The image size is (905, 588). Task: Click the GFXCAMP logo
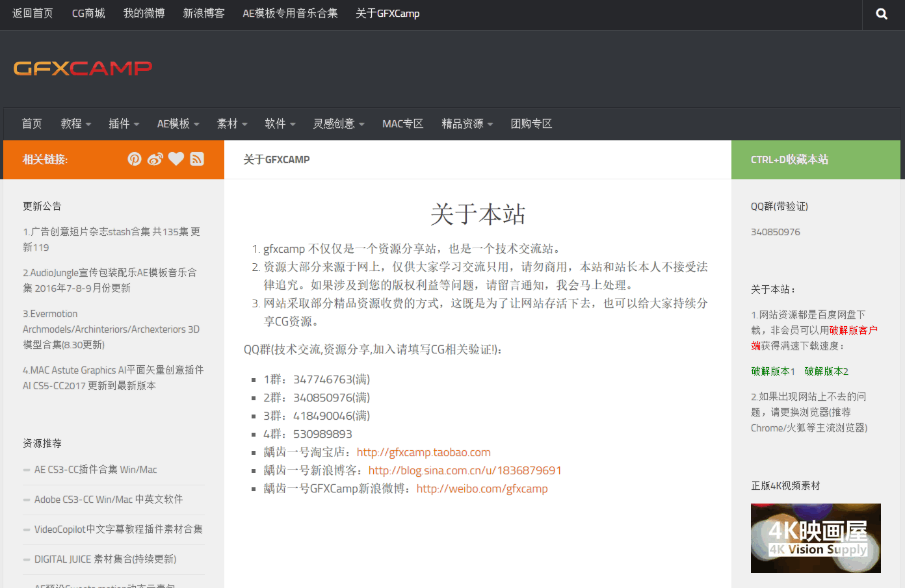83,68
